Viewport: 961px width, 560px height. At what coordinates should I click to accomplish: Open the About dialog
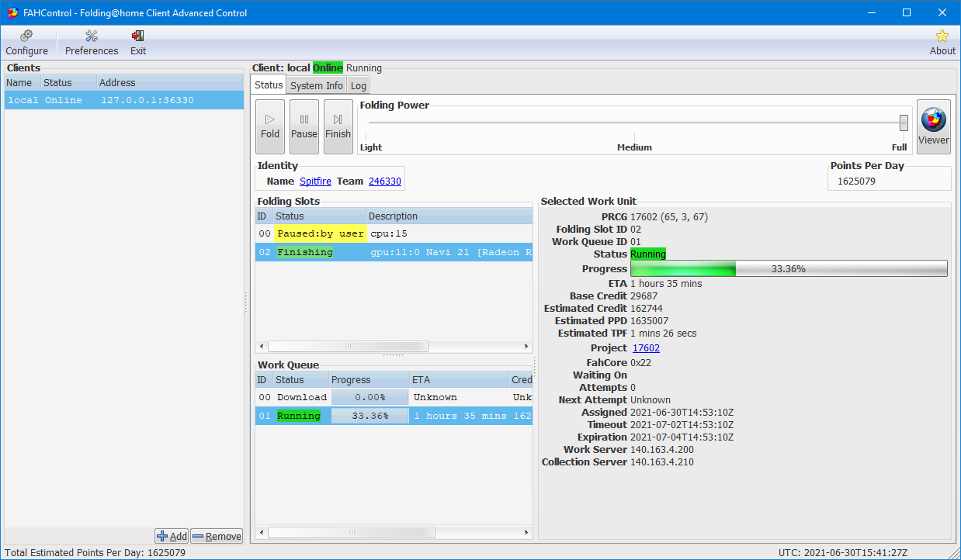[x=942, y=43]
